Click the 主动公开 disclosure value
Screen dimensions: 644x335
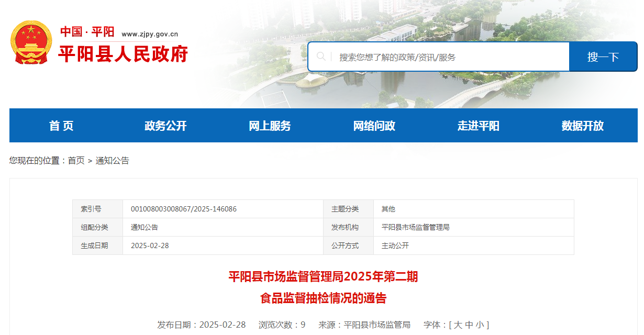click(395, 245)
